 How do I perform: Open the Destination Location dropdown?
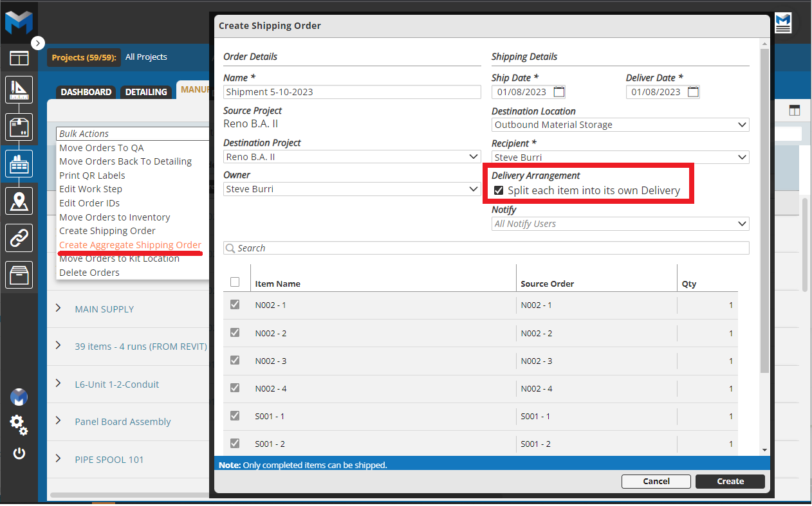coord(620,125)
